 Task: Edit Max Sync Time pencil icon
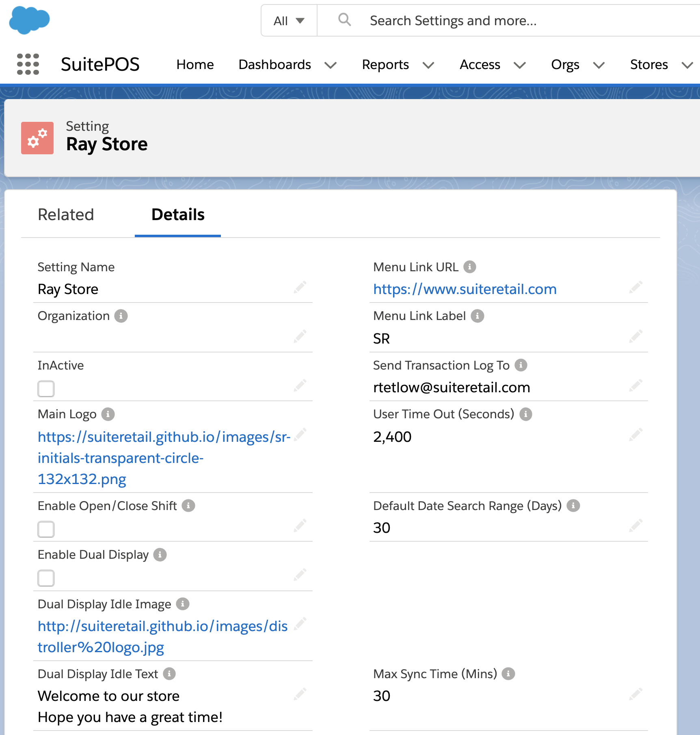tap(636, 694)
